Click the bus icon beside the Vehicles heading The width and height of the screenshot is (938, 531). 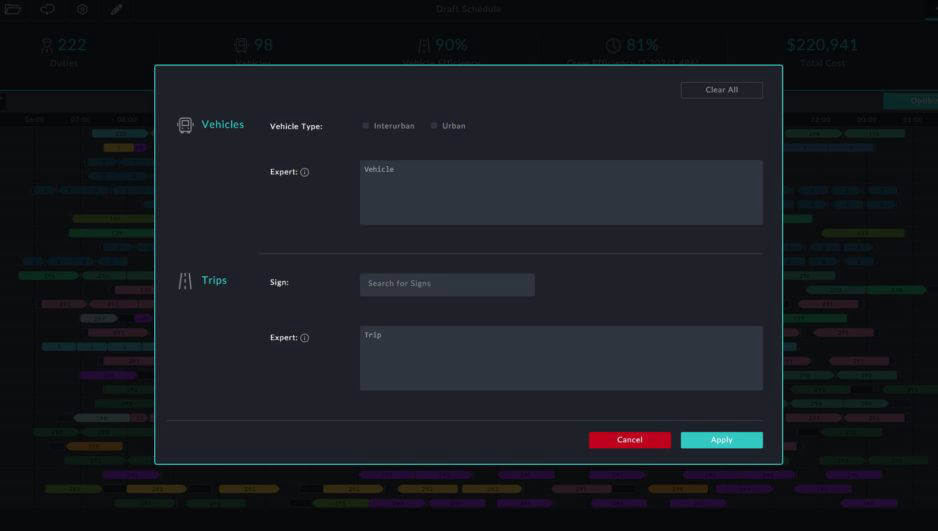click(185, 125)
